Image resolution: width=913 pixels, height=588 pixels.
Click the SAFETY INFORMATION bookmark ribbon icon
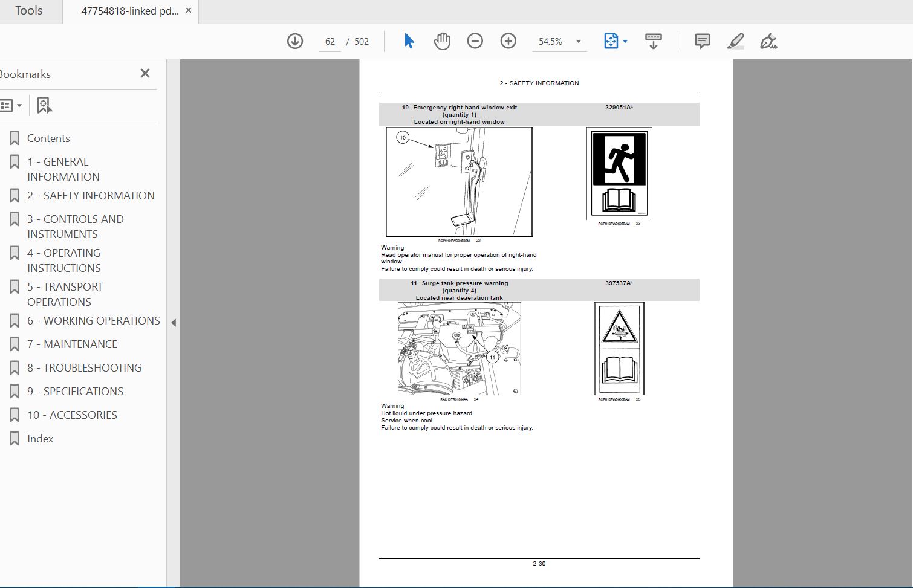pyautogui.click(x=15, y=196)
